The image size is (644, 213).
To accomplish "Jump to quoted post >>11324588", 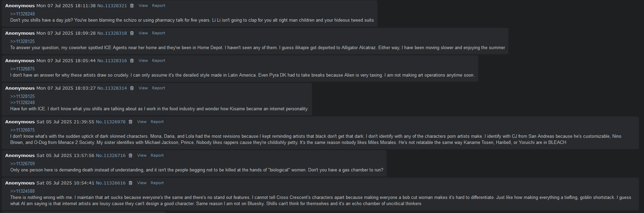I will [x=22, y=191].
